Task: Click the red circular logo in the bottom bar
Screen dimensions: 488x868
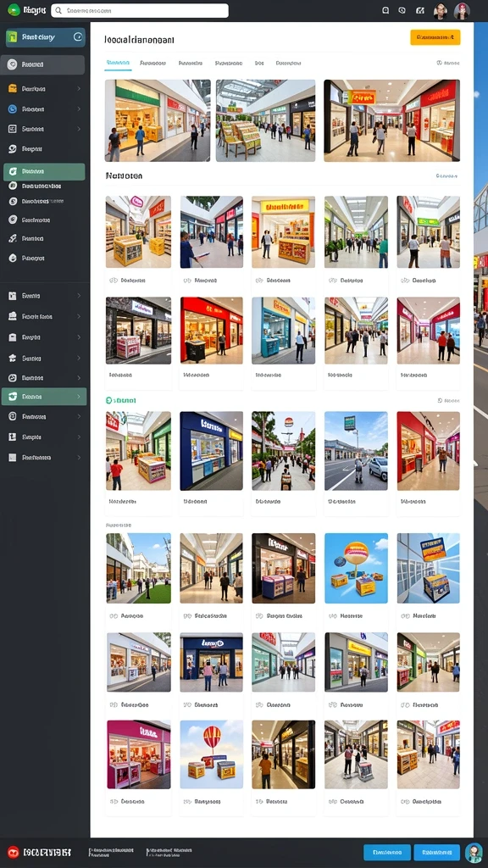Action: 14,852
